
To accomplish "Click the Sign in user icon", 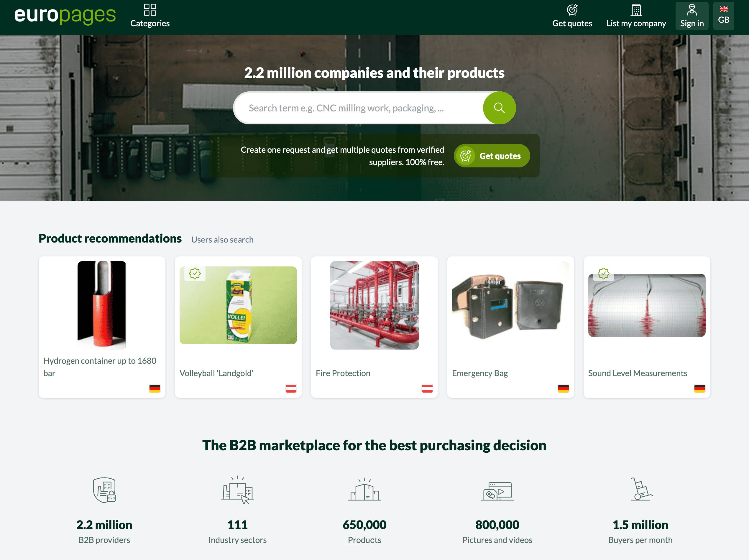I will (691, 10).
